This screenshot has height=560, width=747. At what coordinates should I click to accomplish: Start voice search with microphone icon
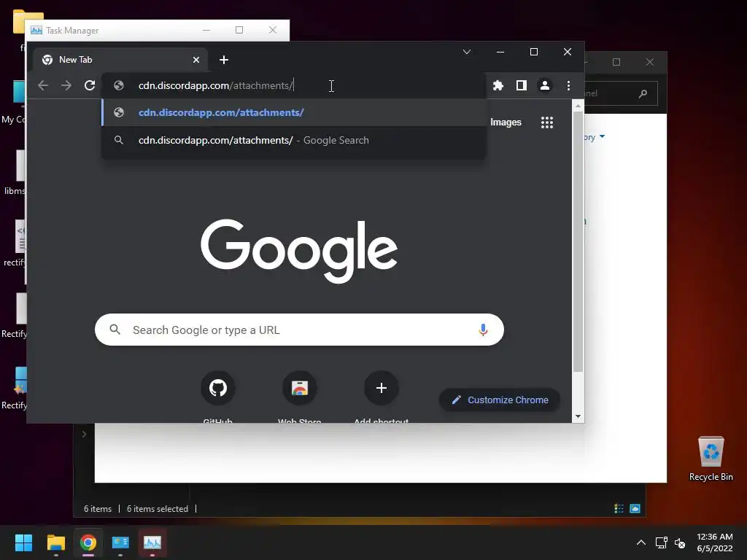(x=483, y=330)
